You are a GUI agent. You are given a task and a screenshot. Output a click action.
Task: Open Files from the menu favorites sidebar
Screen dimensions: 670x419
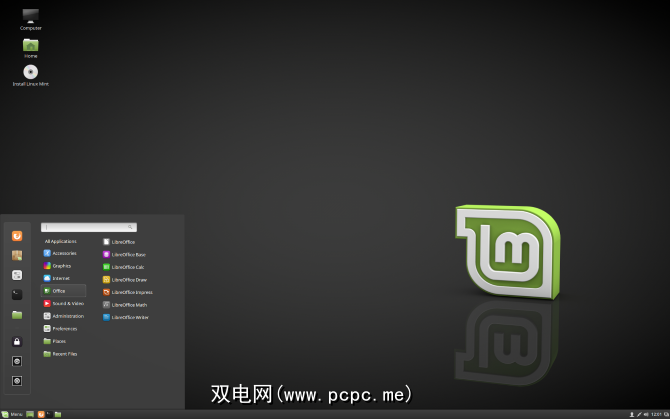[x=17, y=315]
